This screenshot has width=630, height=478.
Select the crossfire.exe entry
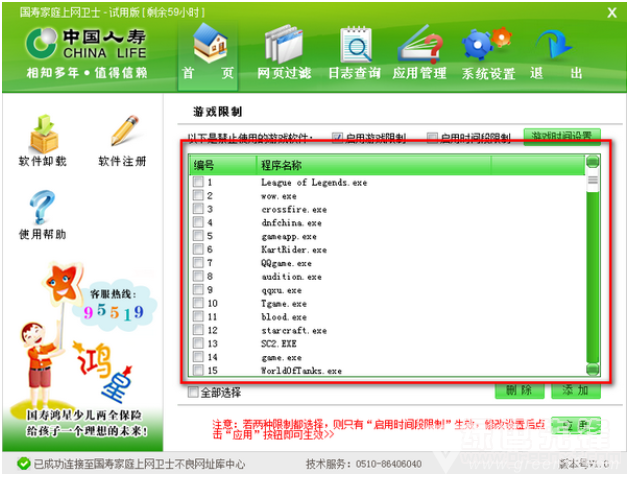click(x=294, y=209)
